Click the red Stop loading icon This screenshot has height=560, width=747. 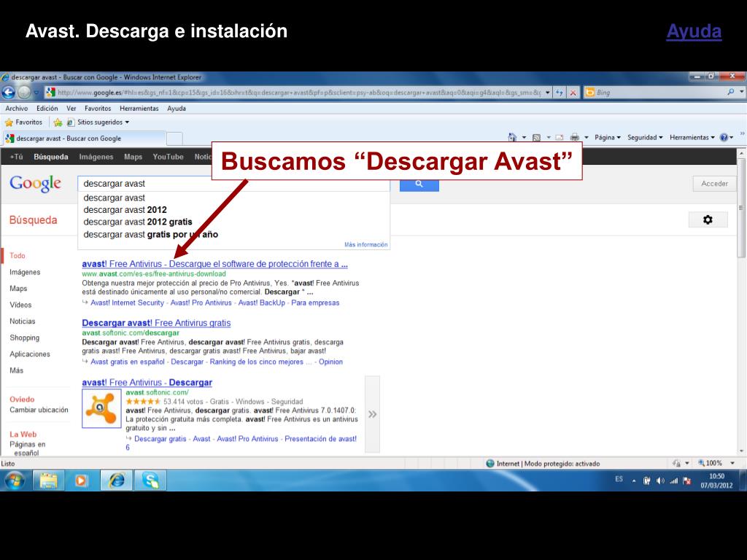(573, 93)
